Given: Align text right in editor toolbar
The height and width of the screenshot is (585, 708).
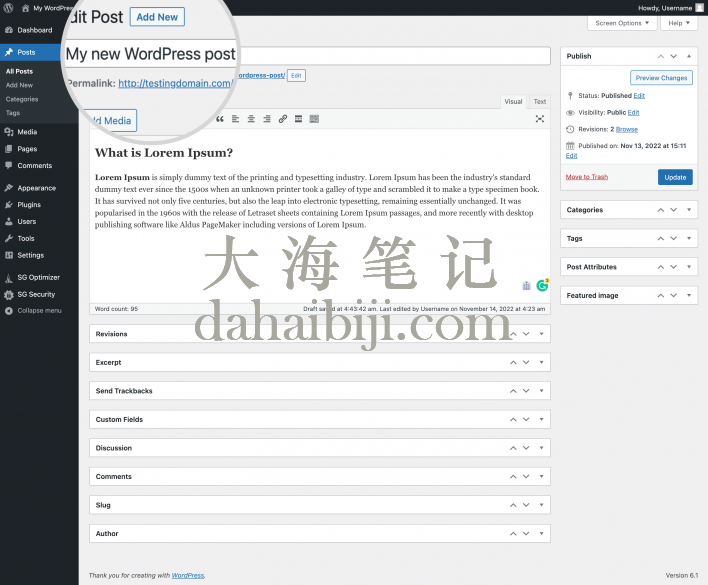Looking at the screenshot, I should pos(267,119).
